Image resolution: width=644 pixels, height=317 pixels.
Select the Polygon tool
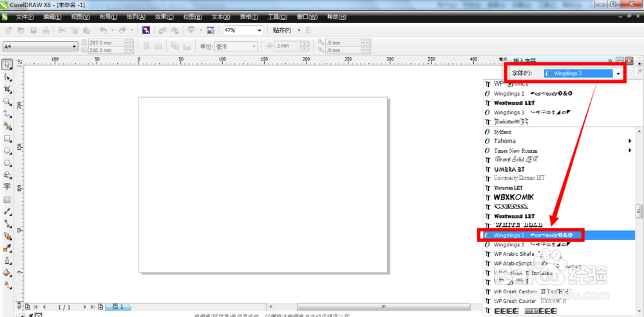(7, 163)
